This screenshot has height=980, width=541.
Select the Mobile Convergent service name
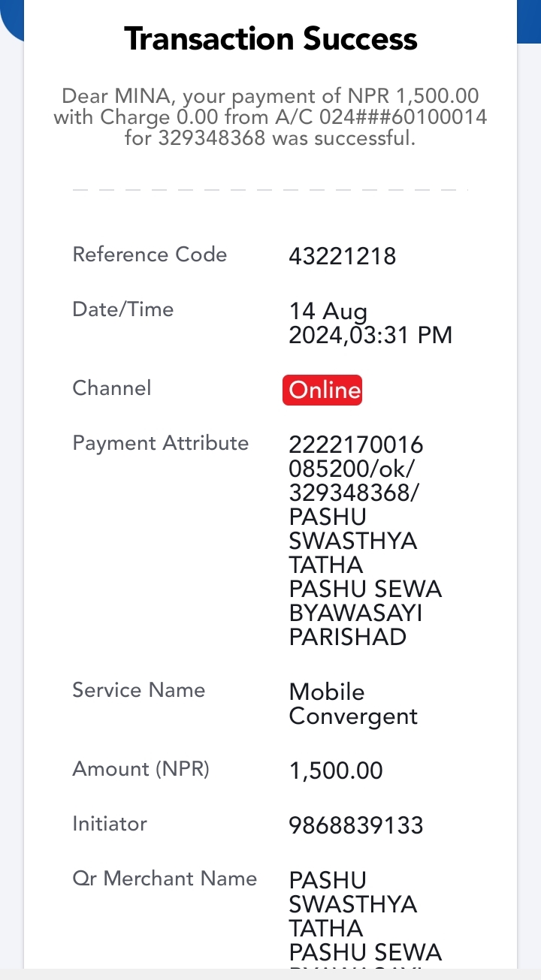tap(353, 704)
